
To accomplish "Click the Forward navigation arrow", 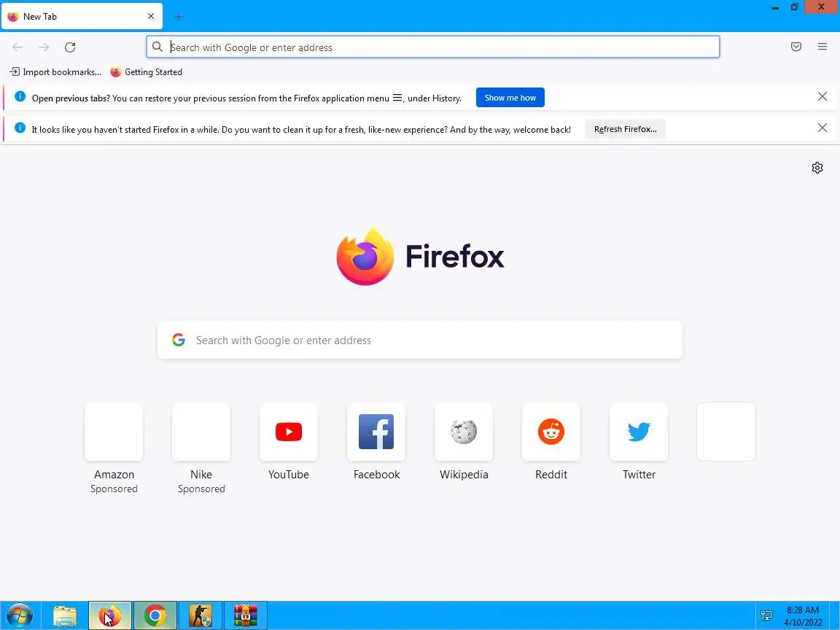I will click(x=44, y=47).
